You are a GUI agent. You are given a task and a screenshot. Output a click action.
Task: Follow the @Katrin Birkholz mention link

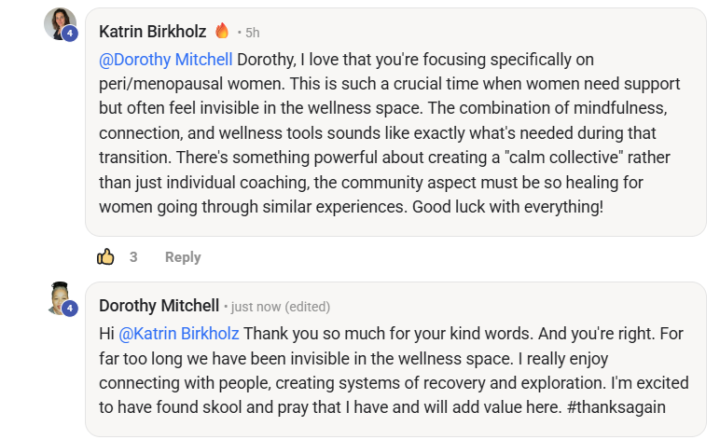178,333
